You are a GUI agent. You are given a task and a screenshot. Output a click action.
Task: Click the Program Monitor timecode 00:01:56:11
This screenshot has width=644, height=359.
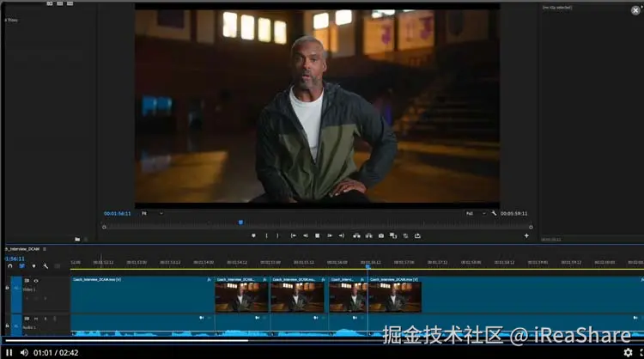pyautogui.click(x=117, y=214)
